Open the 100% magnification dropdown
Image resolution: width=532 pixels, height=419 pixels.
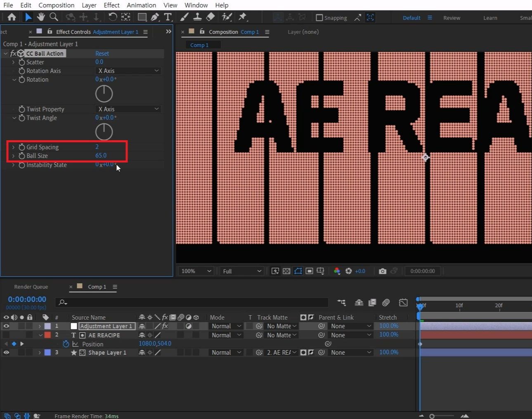click(196, 271)
